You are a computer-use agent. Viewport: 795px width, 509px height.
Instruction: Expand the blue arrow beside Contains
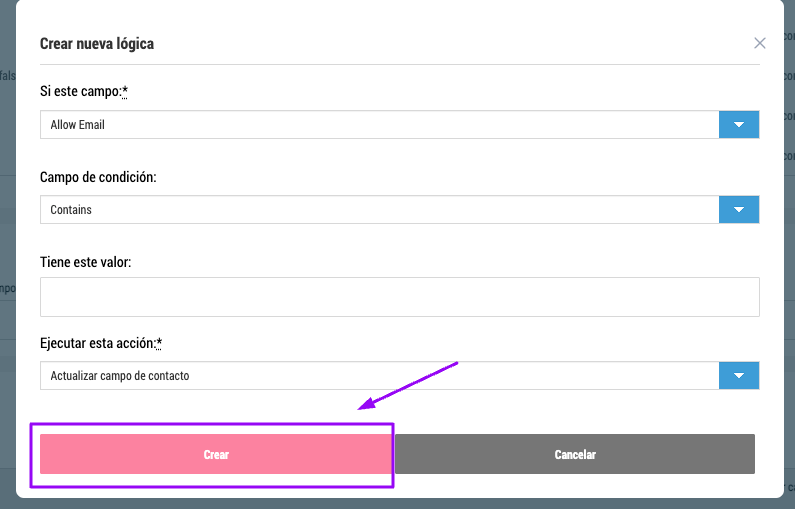coord(739,209)
